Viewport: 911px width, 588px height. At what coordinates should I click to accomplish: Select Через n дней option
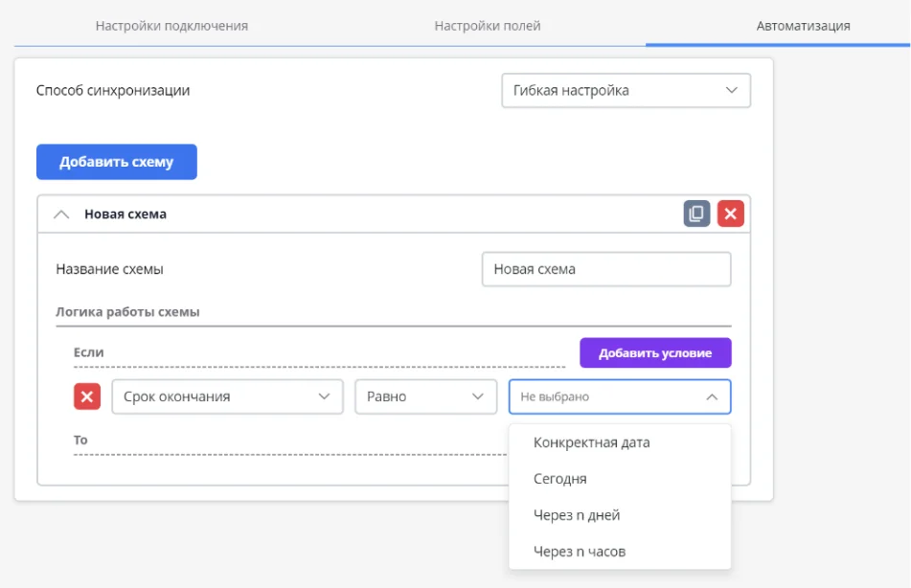coord(620,515)
